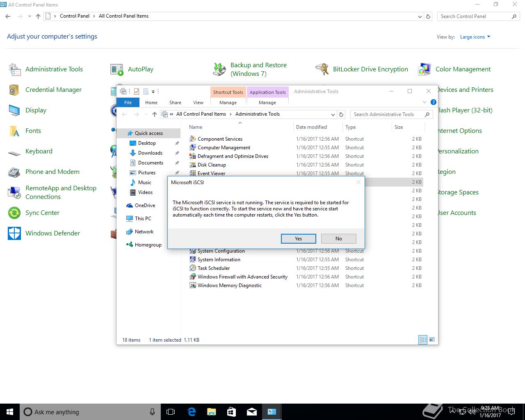Click Yes to start the iSCSI service
525x420 pixels.
[299, 239]
